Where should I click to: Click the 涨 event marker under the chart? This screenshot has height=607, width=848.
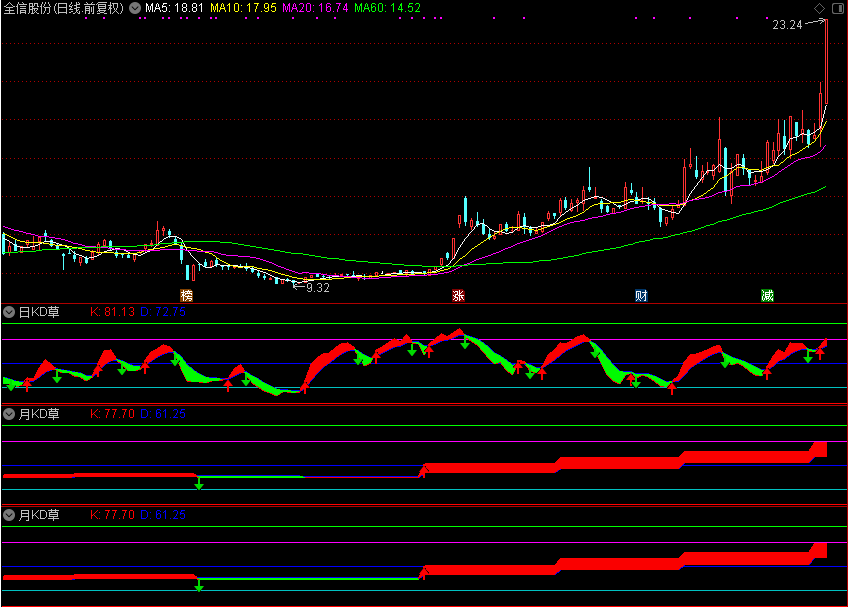[458, 295]
